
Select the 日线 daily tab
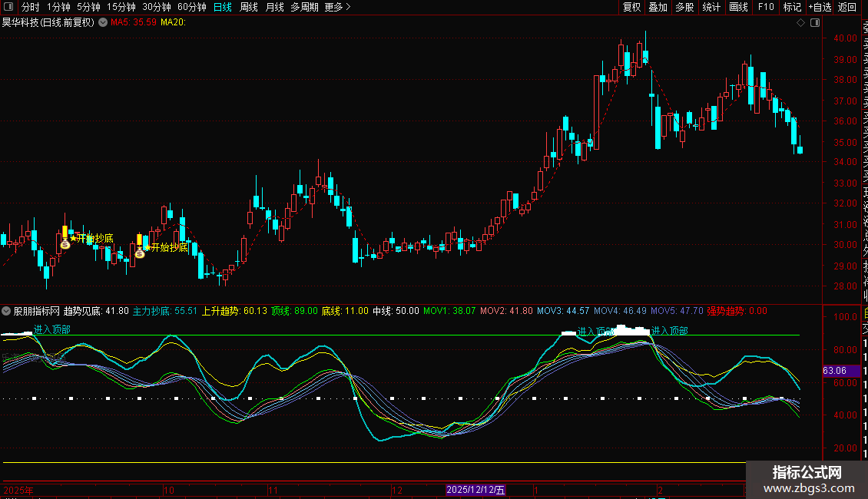pyautogui.click(x=223, y=7)
